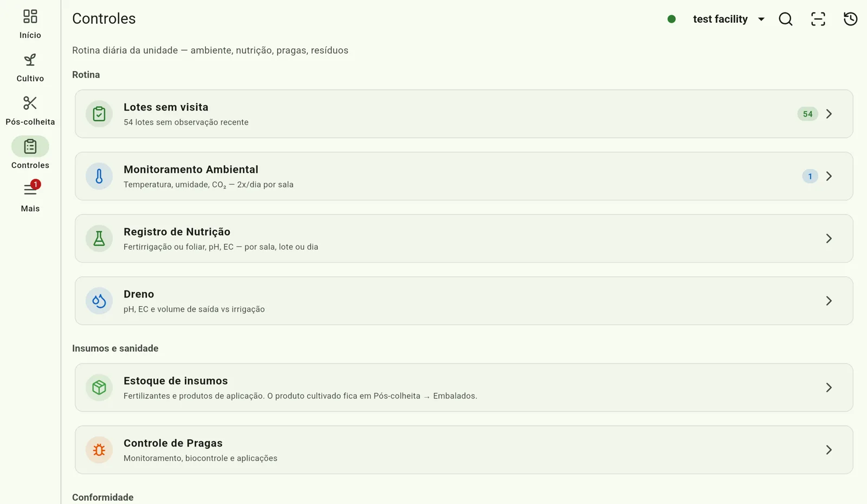This screenshot has width=867, height=504.
Task: Click the search magnifier icon
Action: (786, 19)
